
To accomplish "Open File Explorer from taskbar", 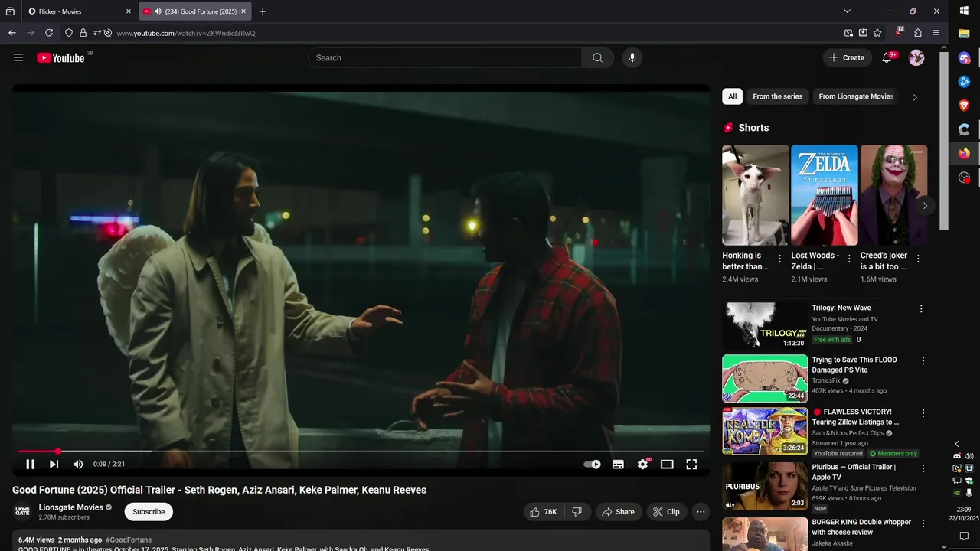I will click(x=964, y=34).
